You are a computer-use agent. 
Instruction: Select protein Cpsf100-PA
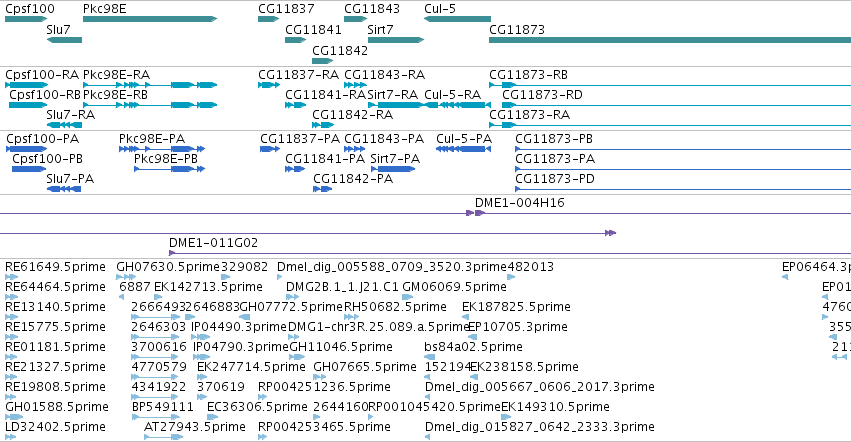27,149
